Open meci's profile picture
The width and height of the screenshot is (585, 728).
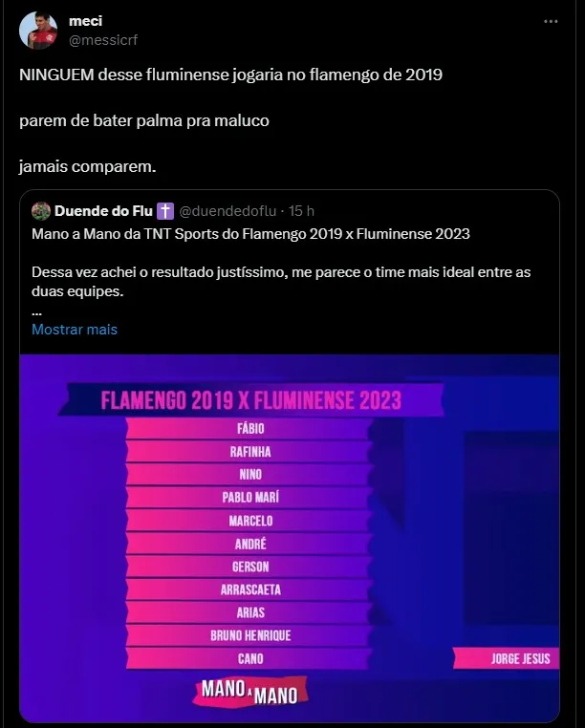[x=39, y=31]
